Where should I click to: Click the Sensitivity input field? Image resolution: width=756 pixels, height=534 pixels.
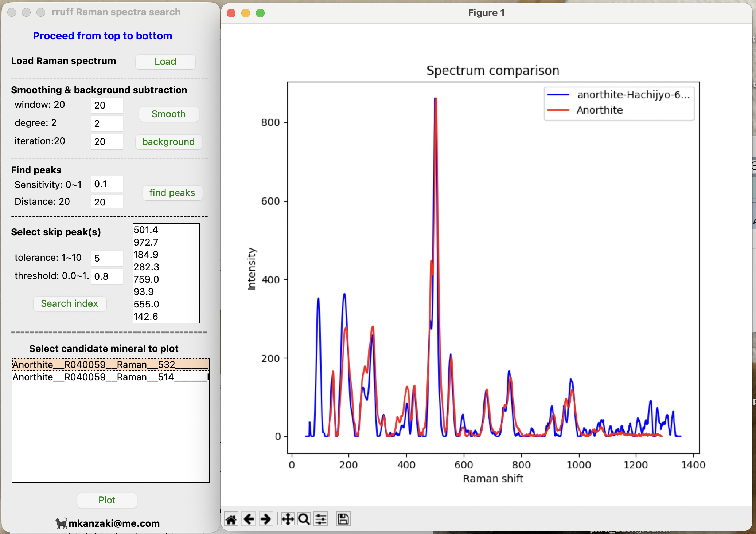pyautogui.click(x=107, y=184)
